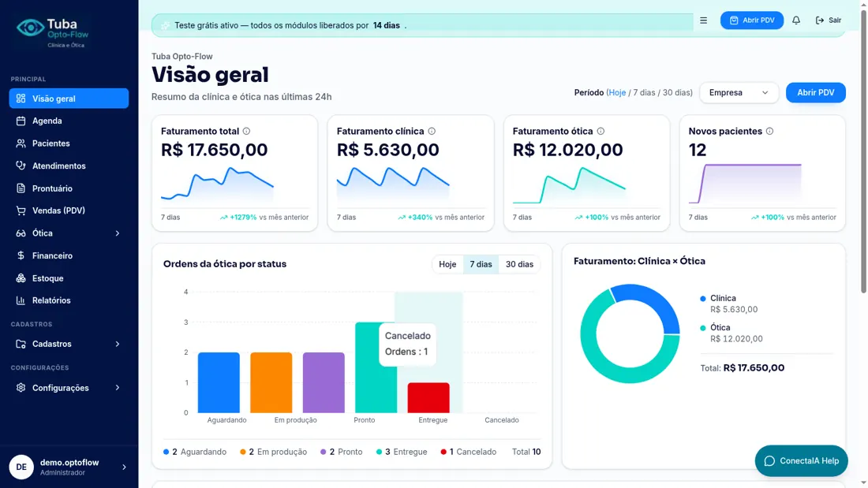868x488 pixels.
Task: Expand the Cadastros submenu chevron
Action: 118,344
